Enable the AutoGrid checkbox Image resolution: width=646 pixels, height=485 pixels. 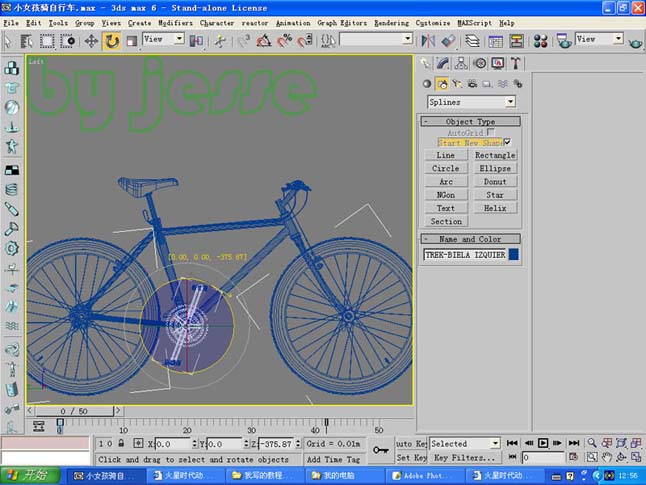pos(490,132)
